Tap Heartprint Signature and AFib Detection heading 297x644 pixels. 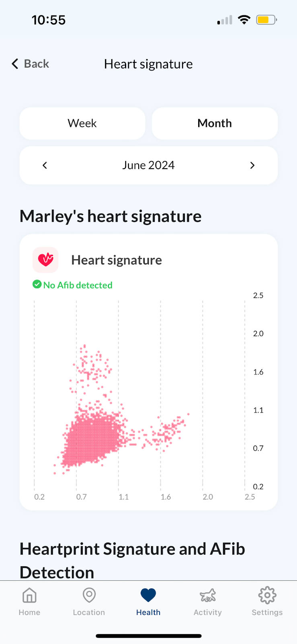click(x=132, y=561)
